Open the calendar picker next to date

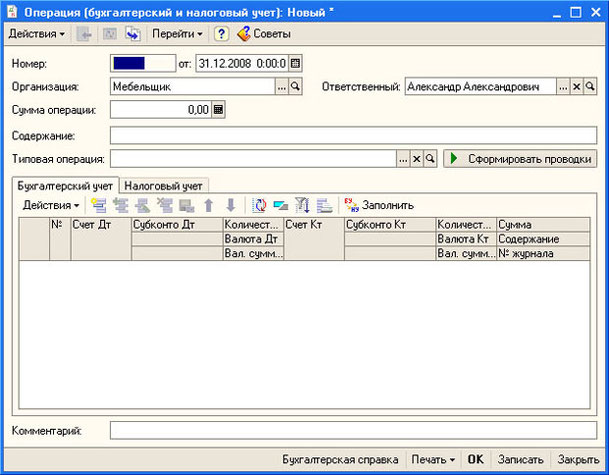click(x=295, y=63)
